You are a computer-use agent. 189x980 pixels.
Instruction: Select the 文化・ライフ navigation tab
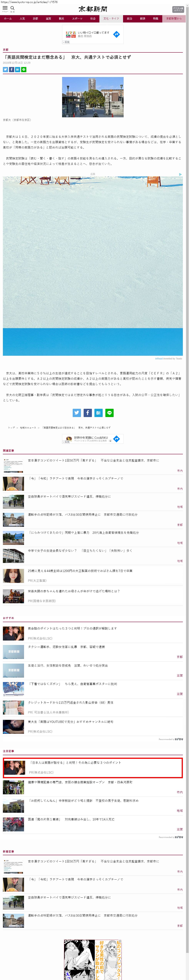[111, 19]
